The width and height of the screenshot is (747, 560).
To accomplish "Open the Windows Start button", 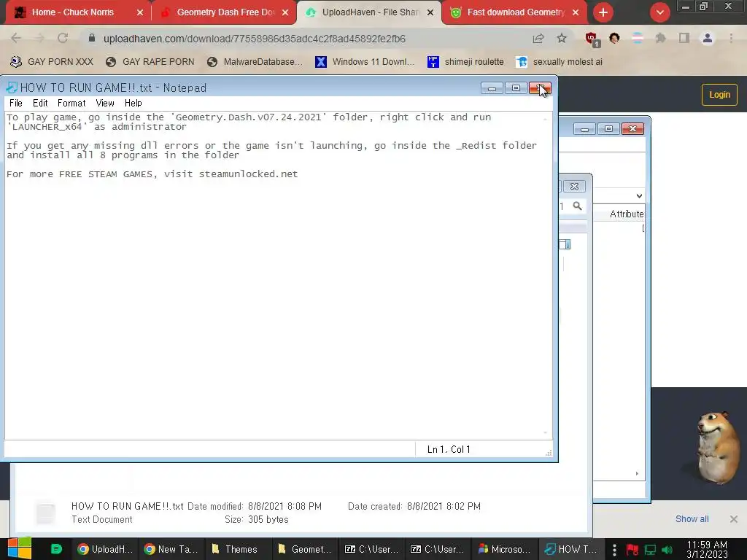I will click(x=20, y=549).
